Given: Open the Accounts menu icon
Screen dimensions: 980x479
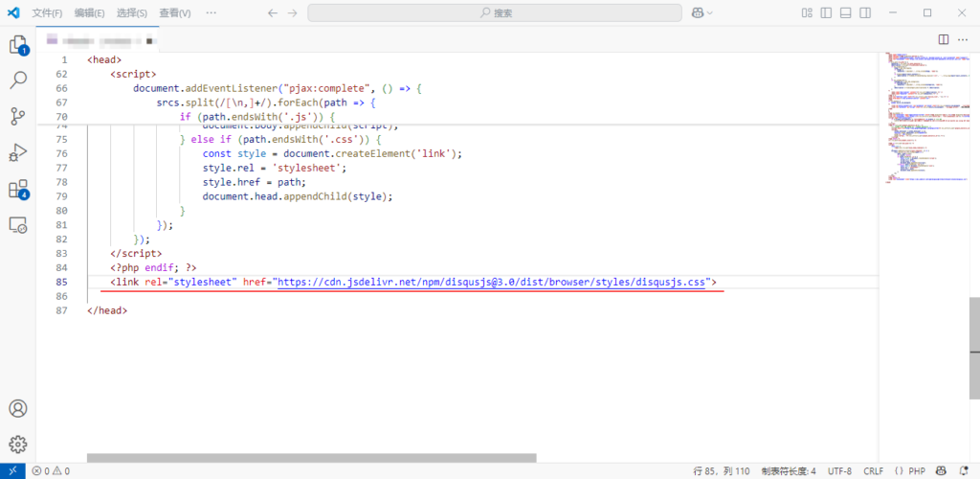Looking at the screenshot, I should (18, 409).
